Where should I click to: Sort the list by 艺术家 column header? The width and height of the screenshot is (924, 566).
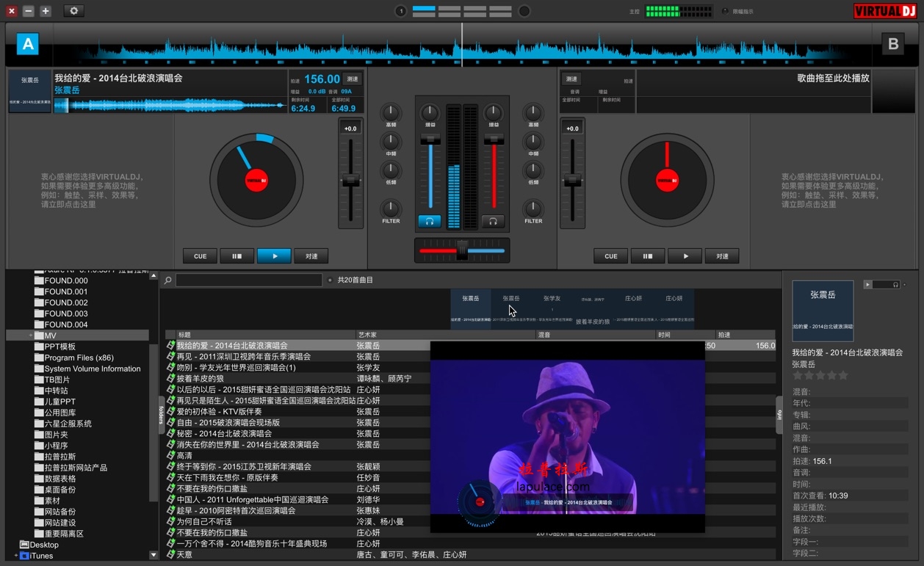pyautogui.click(x=367, y=335)
